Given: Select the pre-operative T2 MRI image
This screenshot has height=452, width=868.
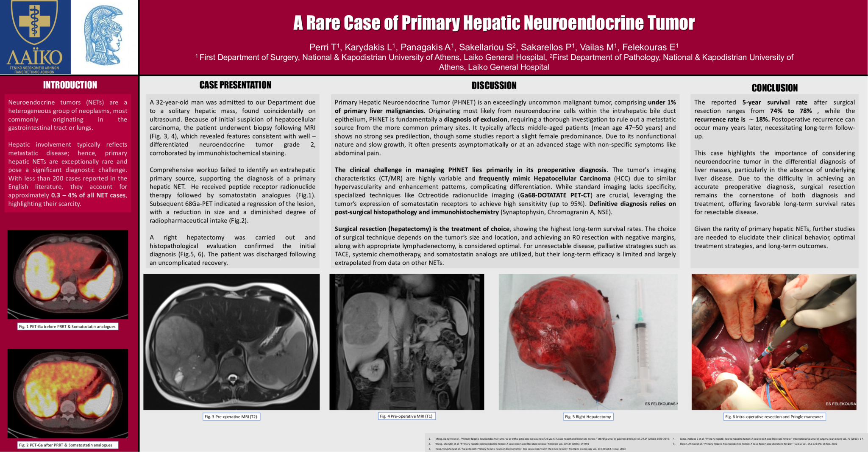Looking at the screenshot, I should (x=231, y=342).
